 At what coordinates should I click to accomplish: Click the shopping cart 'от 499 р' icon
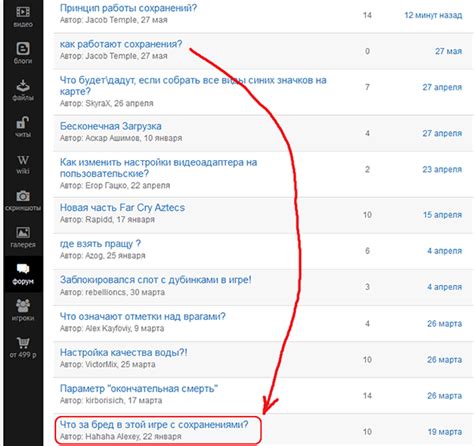click(23, 342)
